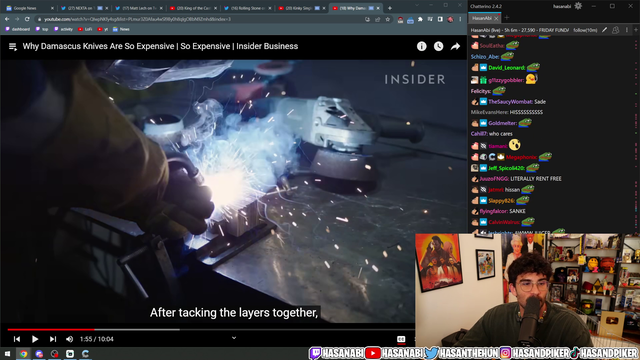Click the streamer webcam overlay
The image size is (640, 360).
[527, 290]
